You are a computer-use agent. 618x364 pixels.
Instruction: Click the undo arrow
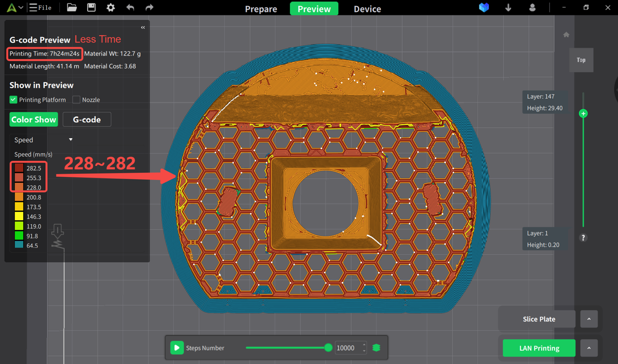[x=130, y=7]
